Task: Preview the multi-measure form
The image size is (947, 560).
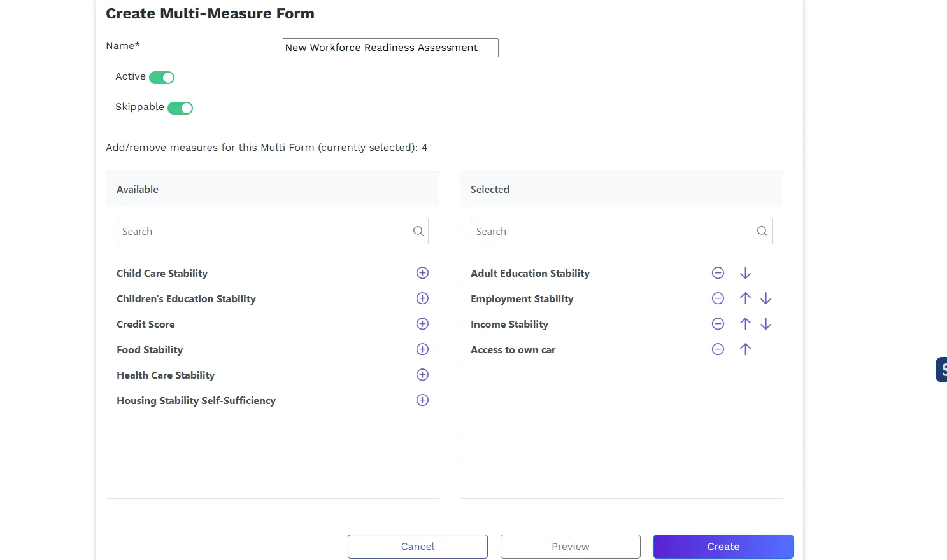Action: click(x=570, y=547)
